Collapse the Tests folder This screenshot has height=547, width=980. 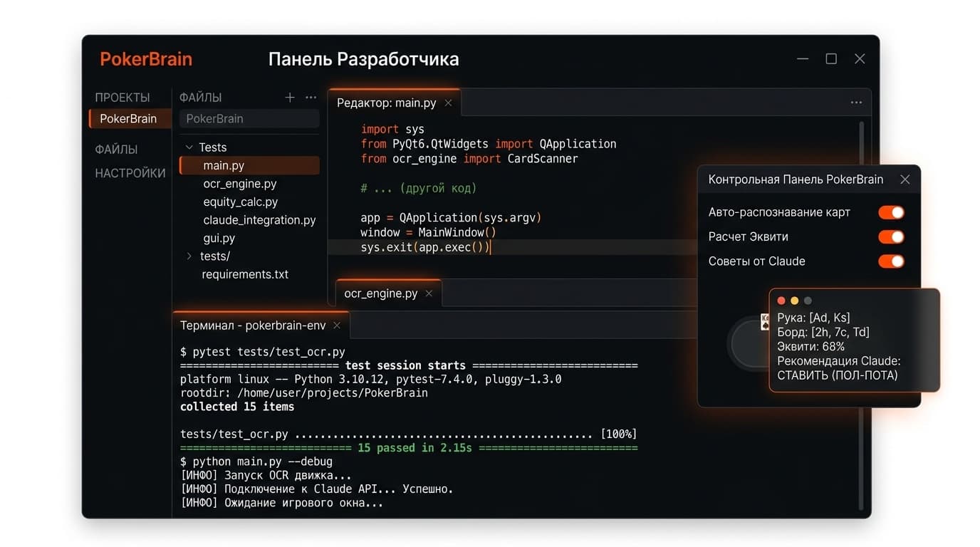pos(189,147)
